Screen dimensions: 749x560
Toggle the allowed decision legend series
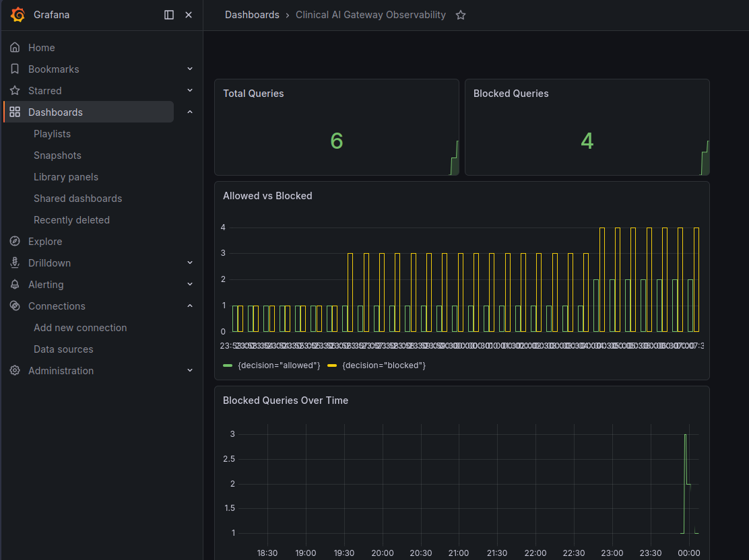point(272,365)
